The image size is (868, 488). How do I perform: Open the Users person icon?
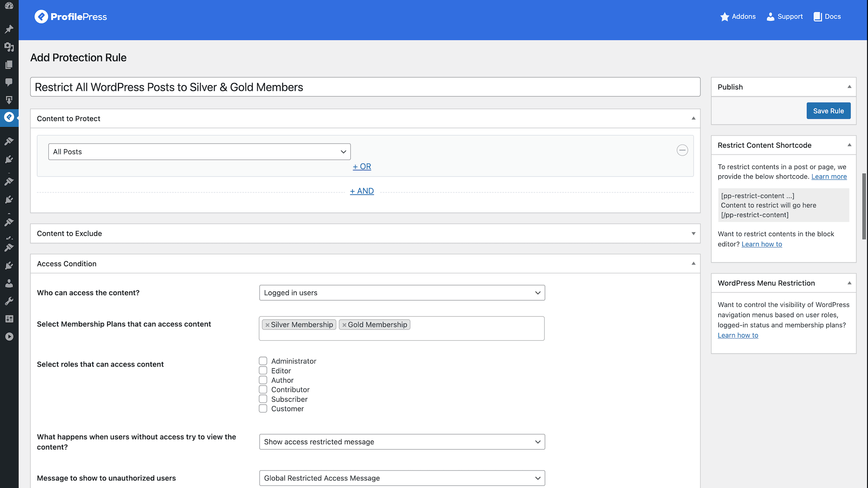tap(9, 283)
